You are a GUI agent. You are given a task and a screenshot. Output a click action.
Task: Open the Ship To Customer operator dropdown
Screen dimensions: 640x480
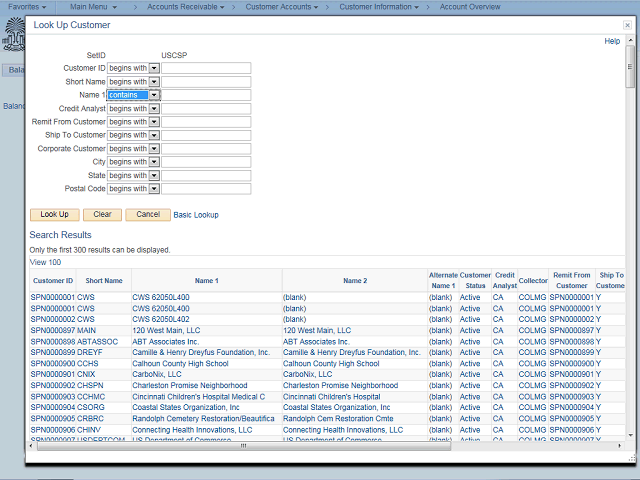coord(154,135)
